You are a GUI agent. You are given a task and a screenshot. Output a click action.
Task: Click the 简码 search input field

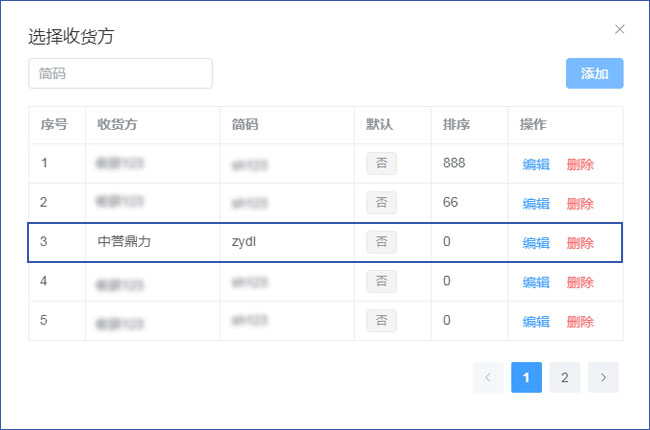pos(120,73)
